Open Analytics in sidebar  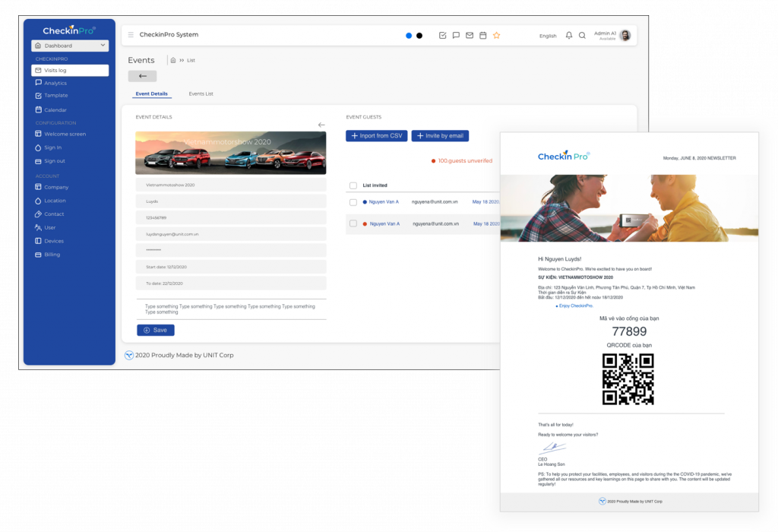point(51,83)
